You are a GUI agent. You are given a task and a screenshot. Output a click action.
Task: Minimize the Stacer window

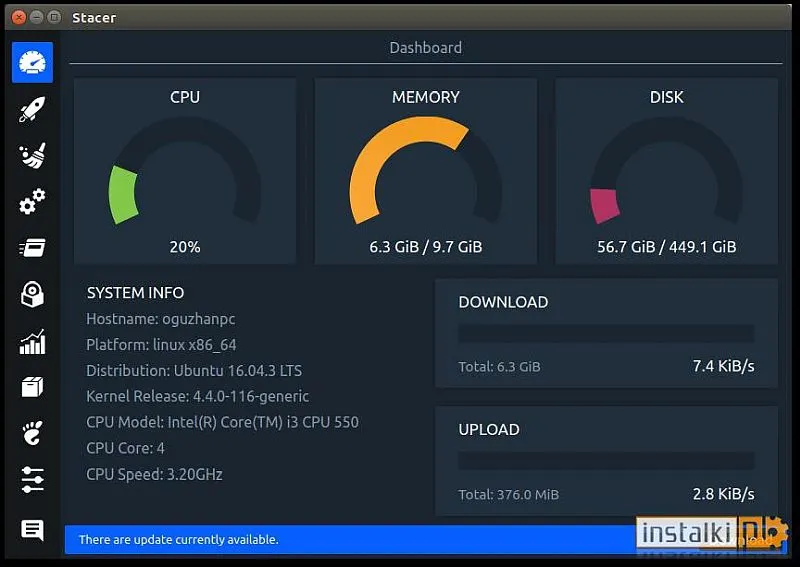click(36, 17)
